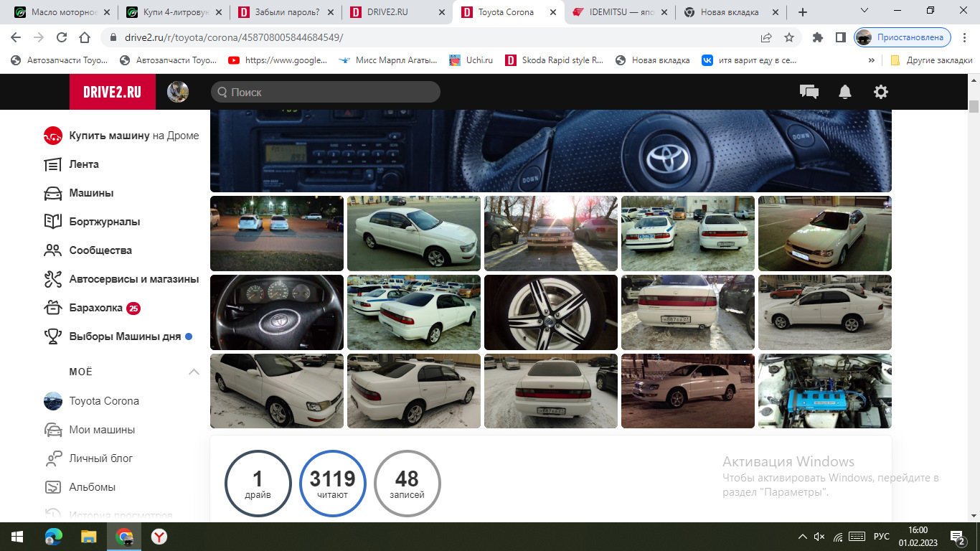The image size is (980, 551).
Task: Open the messages chat icon
Action: pyautogui.click(x=809, y=92)
